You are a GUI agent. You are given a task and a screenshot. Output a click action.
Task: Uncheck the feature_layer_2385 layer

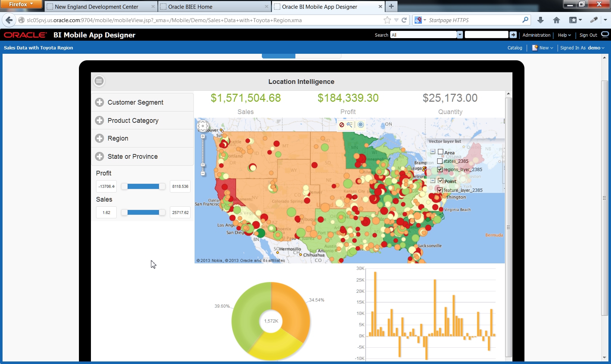point(440,190)
